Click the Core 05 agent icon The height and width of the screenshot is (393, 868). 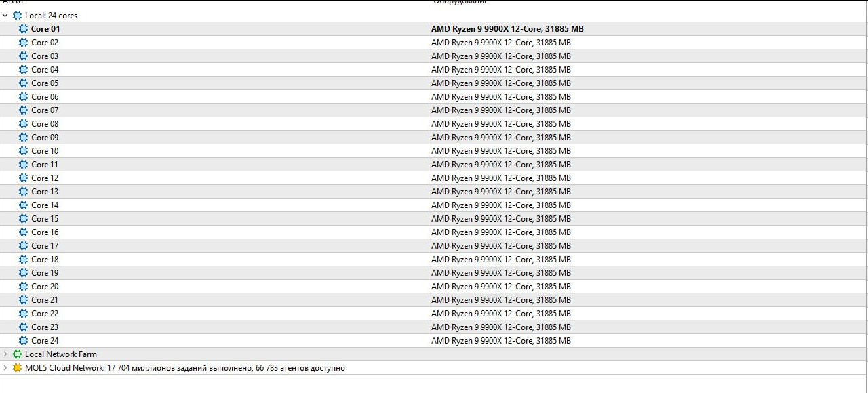click(24, 83)
